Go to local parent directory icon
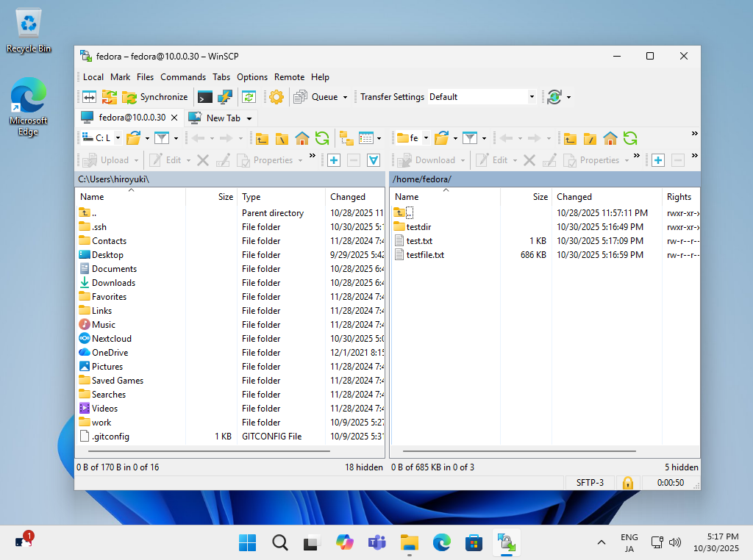Image resolution: width=753 pixels, height=560 pixels. (262, 138)
